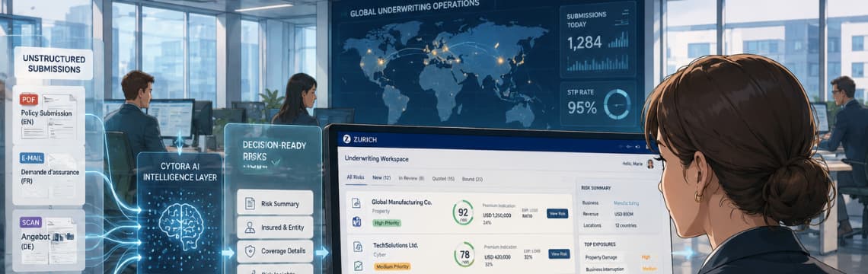
Task: Click the 78 score ring
Action: (464, 254)
